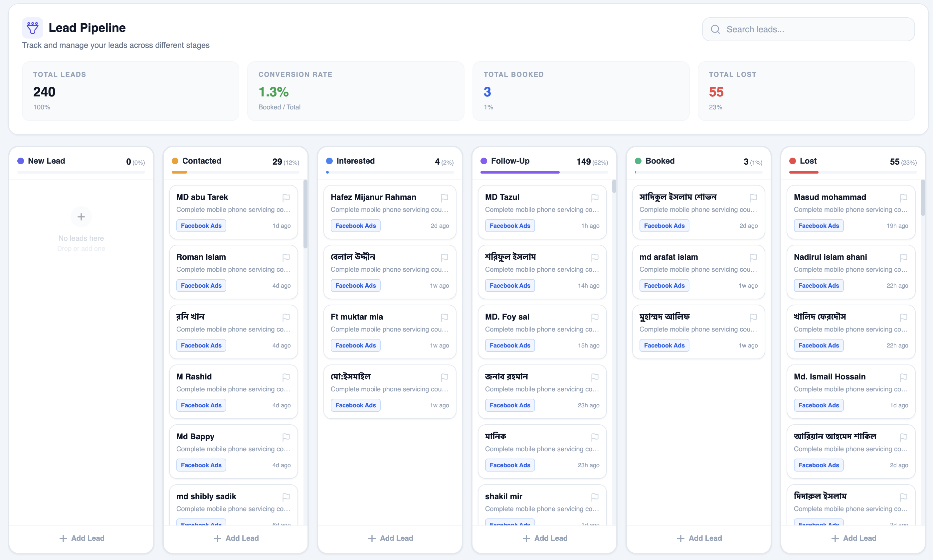Click the Contacted column scrollbar
933x560 pixels.
305,214
